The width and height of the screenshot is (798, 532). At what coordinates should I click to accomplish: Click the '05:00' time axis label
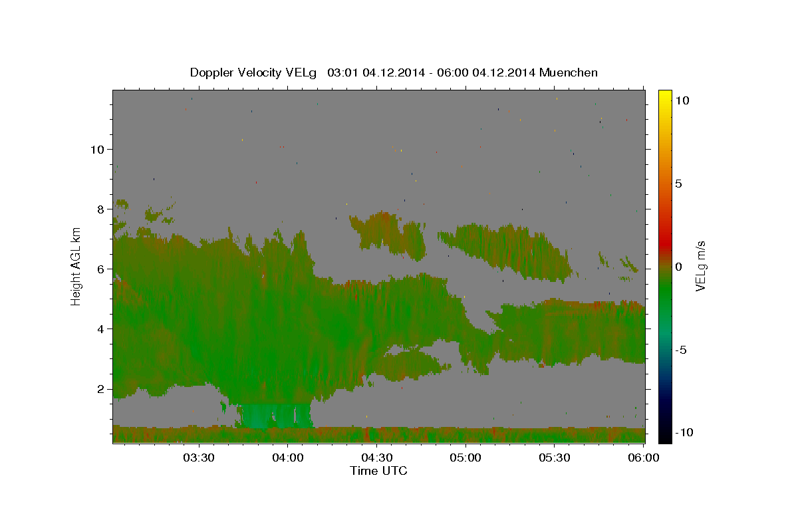point(465,458)
